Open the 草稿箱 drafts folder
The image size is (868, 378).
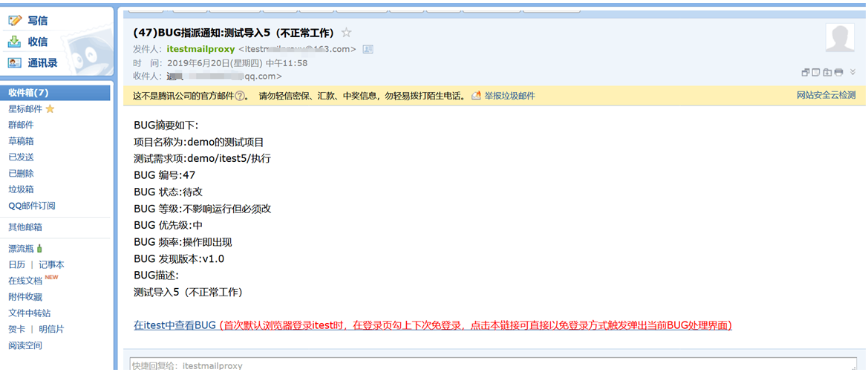(x=21, y=141)
